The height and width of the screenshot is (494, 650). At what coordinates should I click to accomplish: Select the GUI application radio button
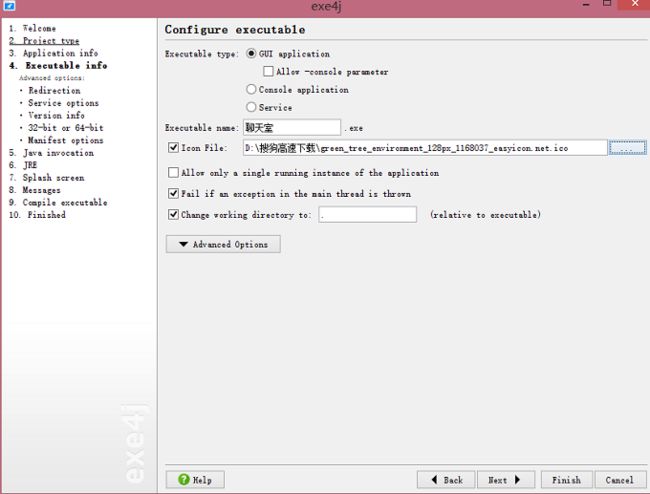251,53
